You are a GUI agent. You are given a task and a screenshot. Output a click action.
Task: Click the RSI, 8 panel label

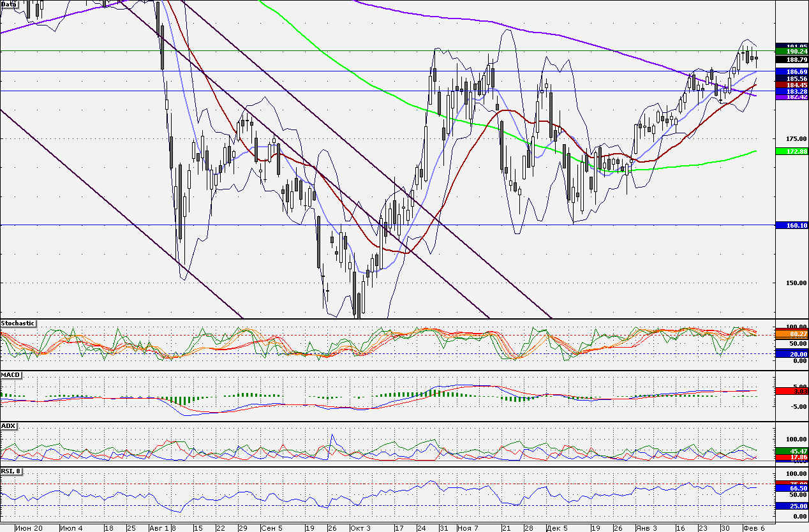coord(12,471)
